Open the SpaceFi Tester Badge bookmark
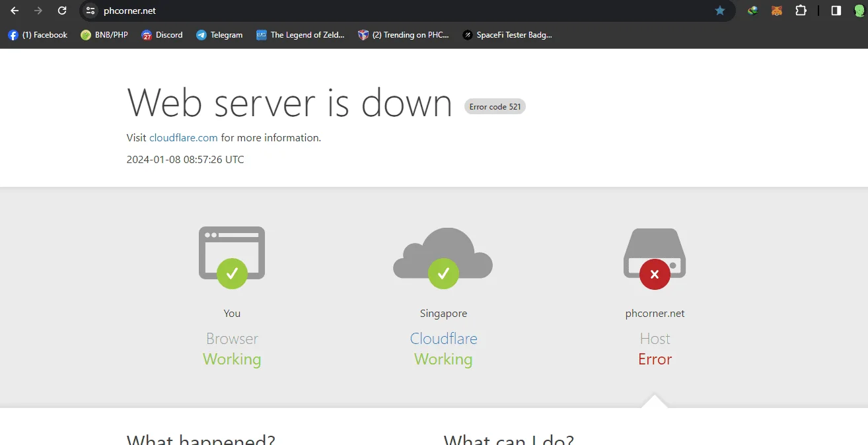 pos(507,35)
